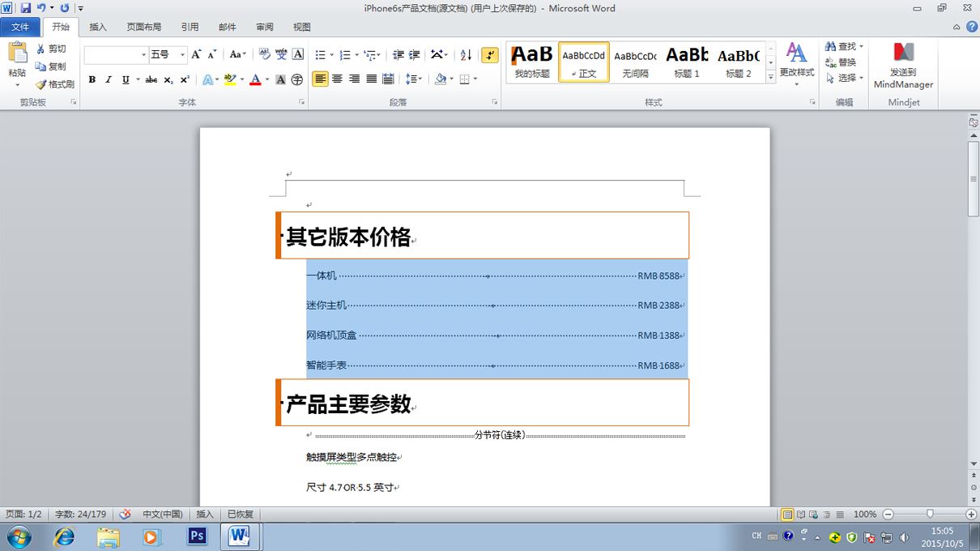This screenshot has width=980, height=551.
Task: Apply strikethrough to selected text
Action: (151, 79)
